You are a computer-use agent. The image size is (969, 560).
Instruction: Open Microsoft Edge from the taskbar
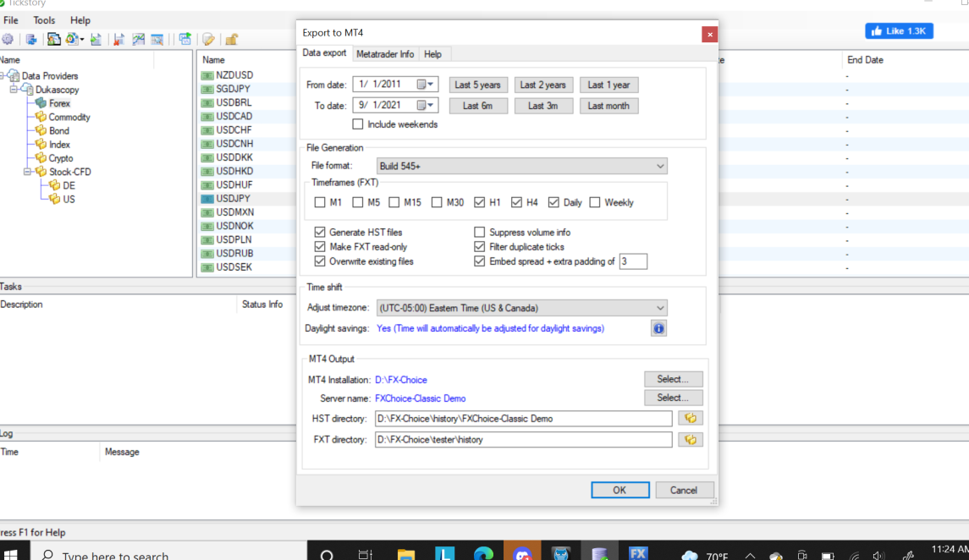coord(484,554)
